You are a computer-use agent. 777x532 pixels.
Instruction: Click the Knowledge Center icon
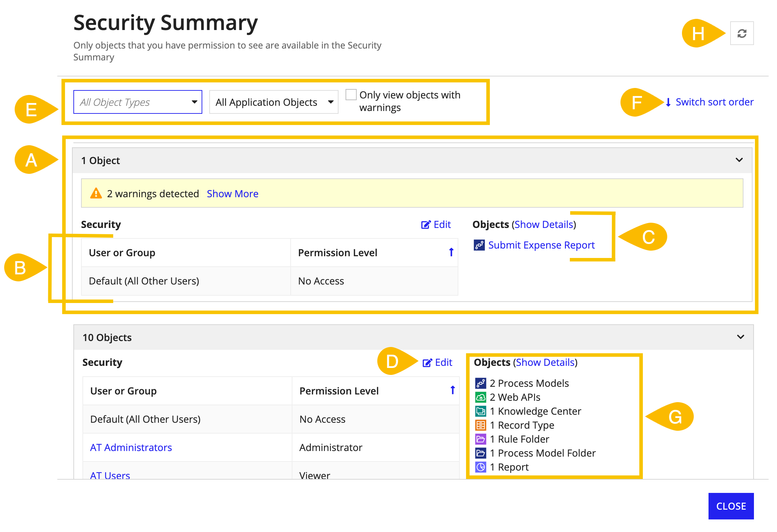[480, 411]
